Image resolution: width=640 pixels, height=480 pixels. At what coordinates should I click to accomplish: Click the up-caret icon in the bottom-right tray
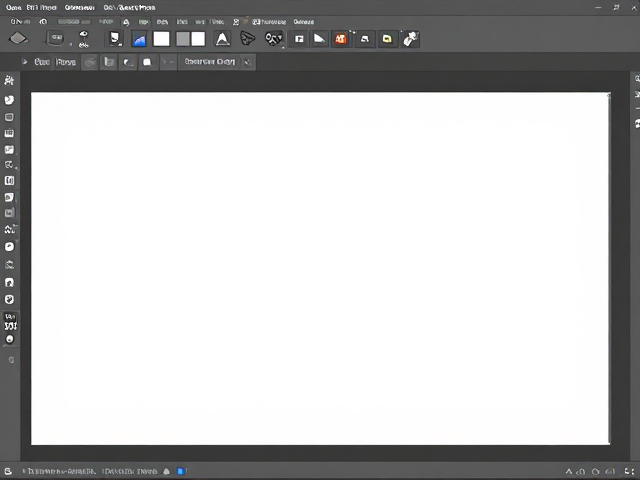pyautogui.click(x=569, y=472)
